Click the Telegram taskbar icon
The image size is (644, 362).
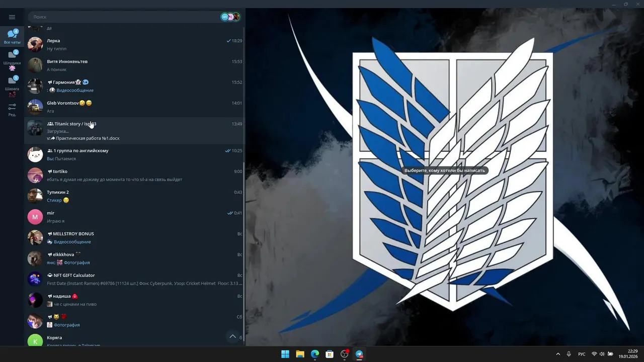coord(359,354)
